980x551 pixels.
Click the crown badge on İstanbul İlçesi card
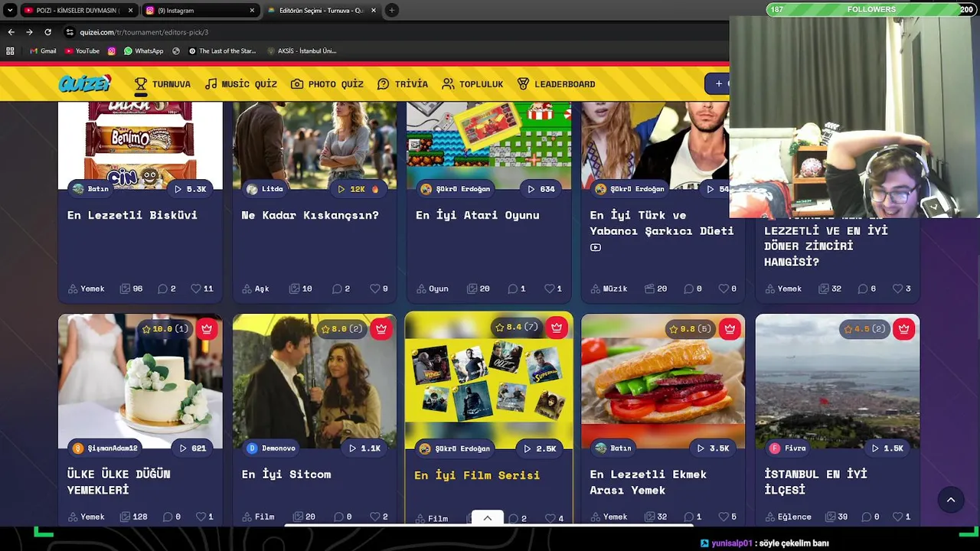[x=903, y=329]
